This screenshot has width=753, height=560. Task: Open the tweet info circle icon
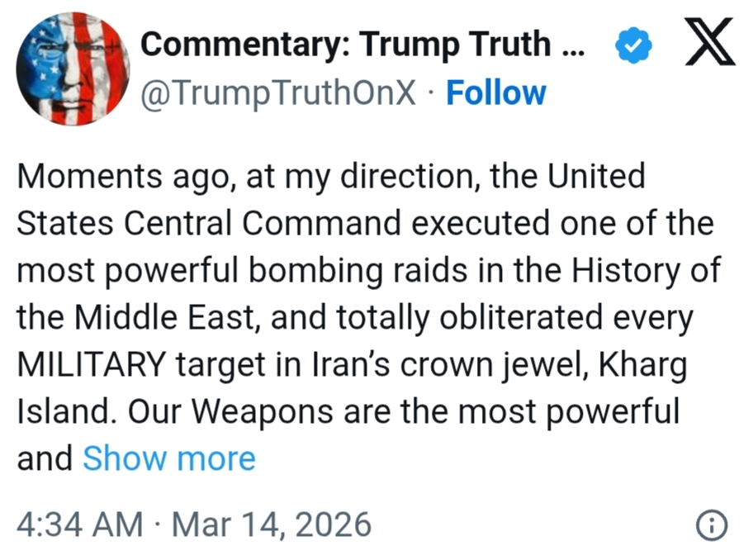click(x=711, y=524)
